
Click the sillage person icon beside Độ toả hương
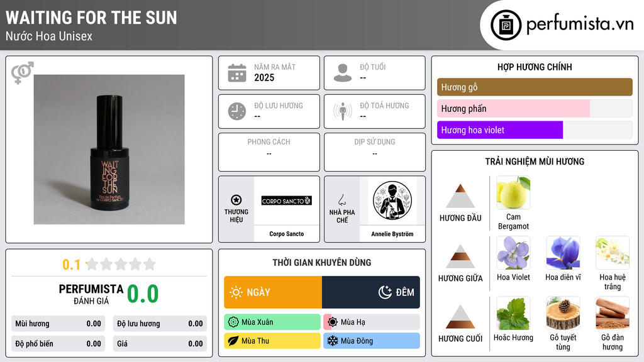[343, 111]
